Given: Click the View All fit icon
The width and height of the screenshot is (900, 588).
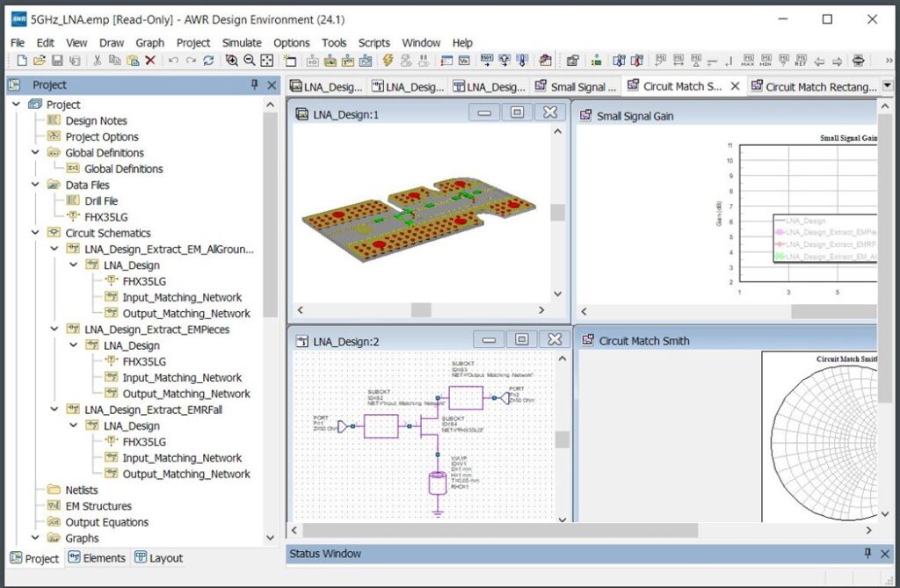Looking at the screenshot, I should pos(267,61).
